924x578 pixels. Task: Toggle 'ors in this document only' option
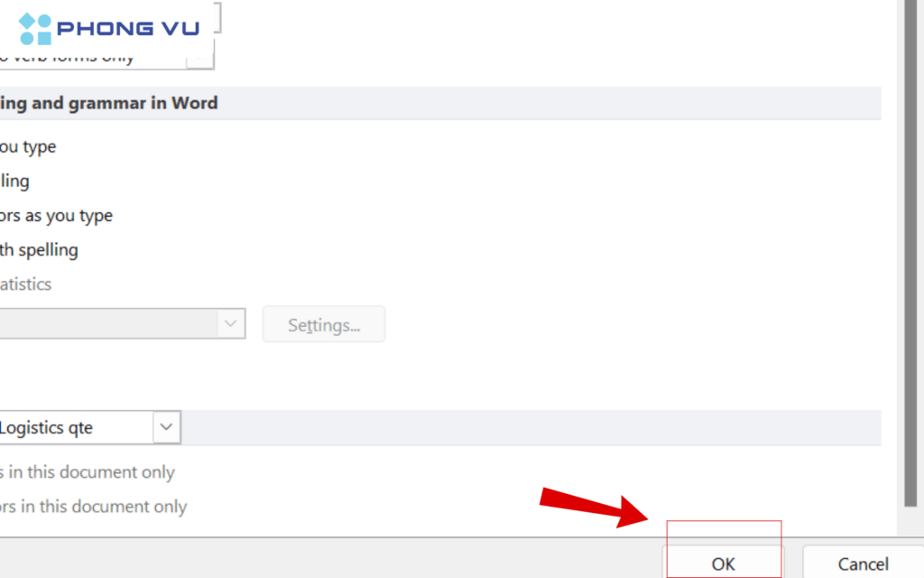[93, 507]
